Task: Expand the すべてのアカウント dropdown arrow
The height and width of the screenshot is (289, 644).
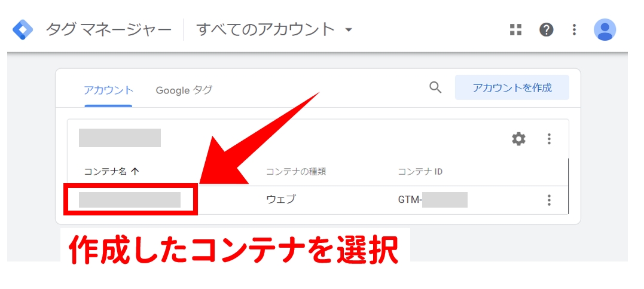Action: click(349, 30)
